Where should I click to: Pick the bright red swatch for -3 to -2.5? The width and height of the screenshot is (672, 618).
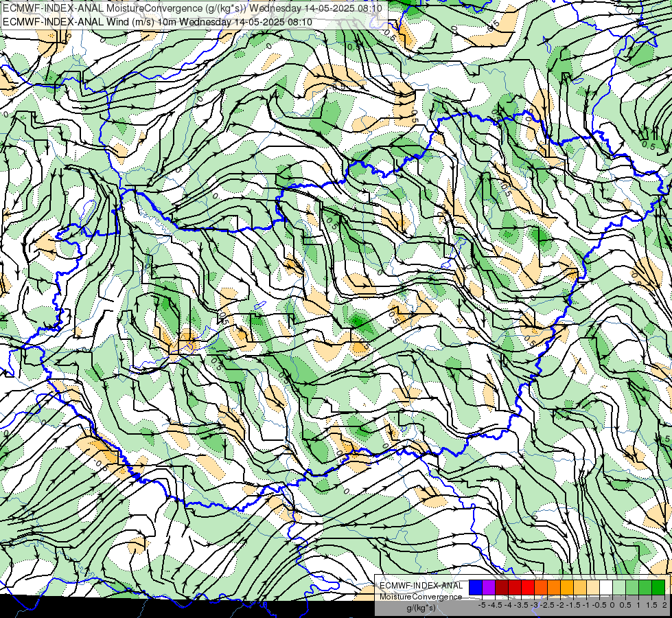pos(528,588)
